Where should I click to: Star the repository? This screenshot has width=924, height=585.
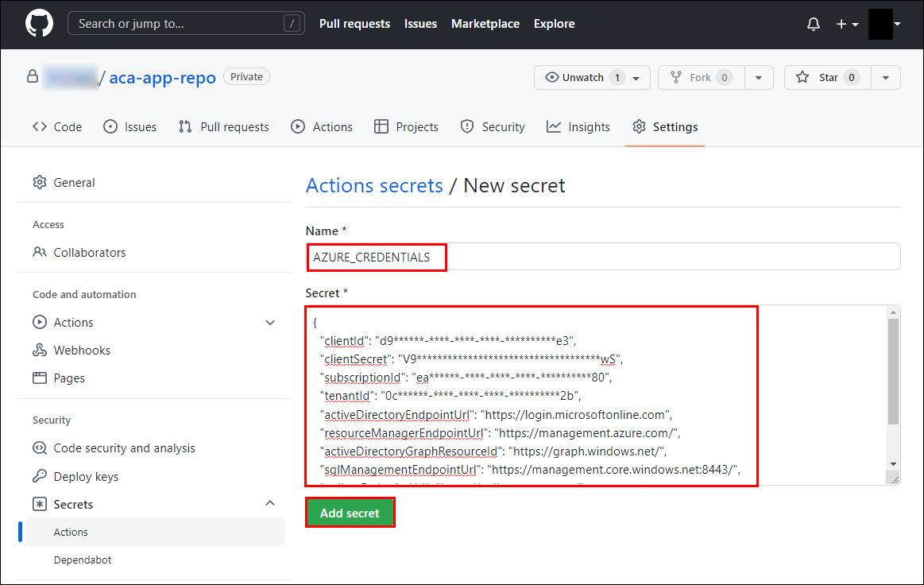point(827,77)
